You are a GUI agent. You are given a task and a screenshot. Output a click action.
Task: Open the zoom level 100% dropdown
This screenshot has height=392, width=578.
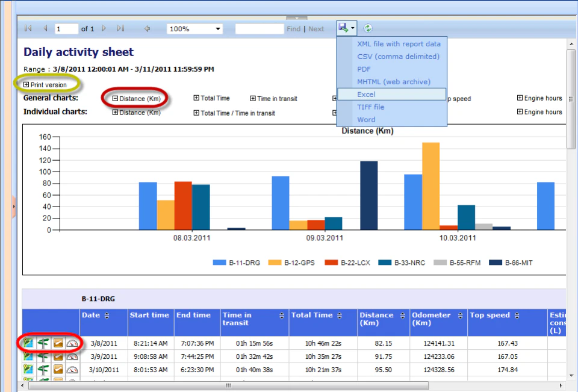pos(217,29)
